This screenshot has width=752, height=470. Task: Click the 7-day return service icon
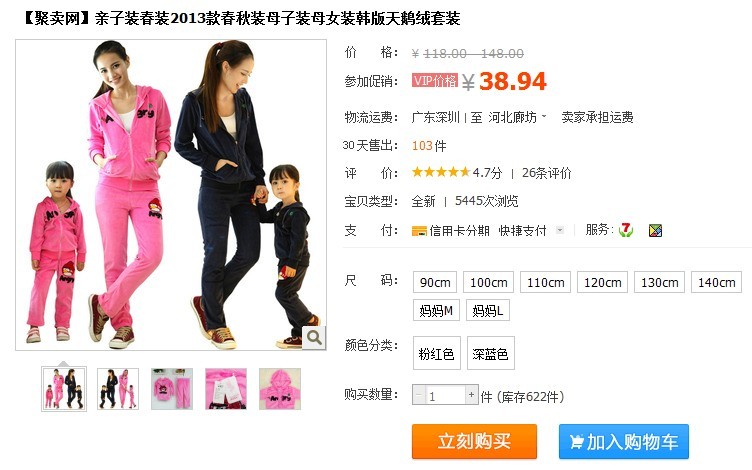pos(625,230)
